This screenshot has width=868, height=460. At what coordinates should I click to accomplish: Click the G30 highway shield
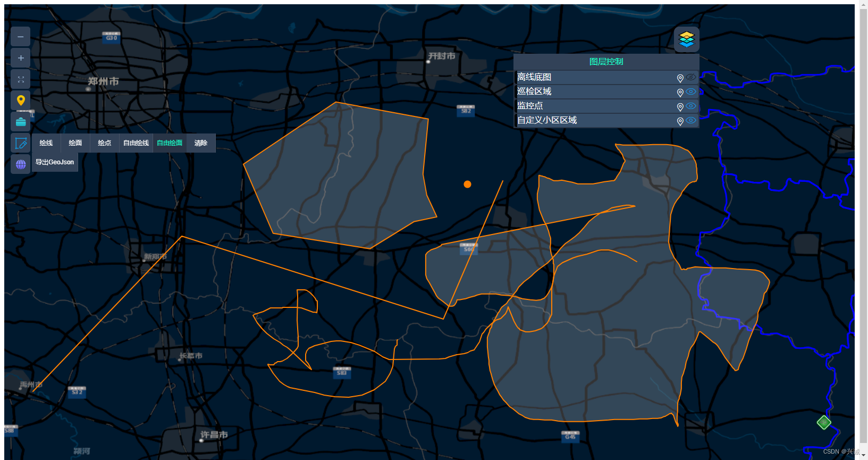111,37
